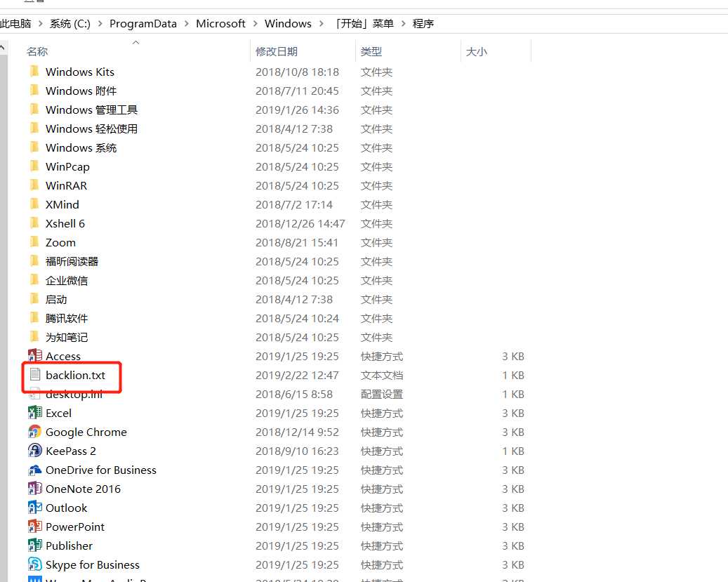
Task: Select the Windows 轻松使用 folder icon
Action: pos(34,128)
